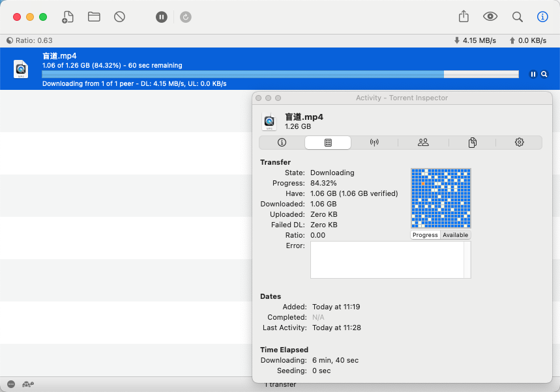This screenshot has height=392, width=560.
Task: Open the search filter in the toolbar
Action: (x=517, y=17)
